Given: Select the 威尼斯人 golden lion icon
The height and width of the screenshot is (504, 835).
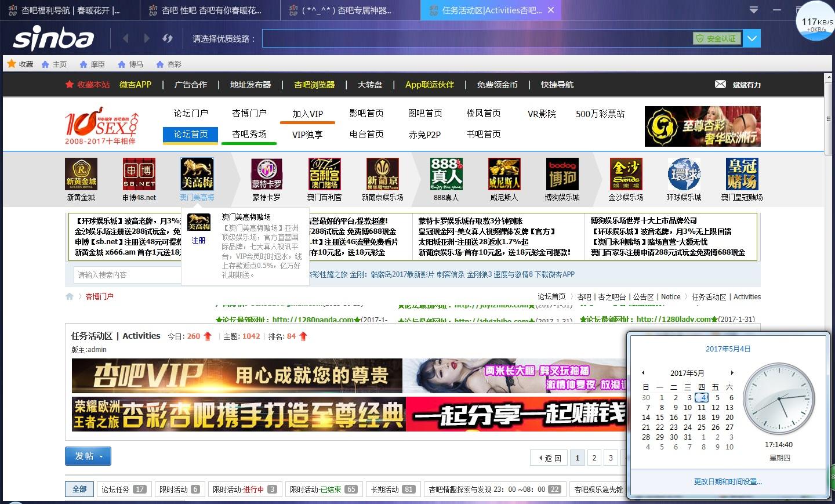Looking at the screenshot, I should tap(504, 174).
